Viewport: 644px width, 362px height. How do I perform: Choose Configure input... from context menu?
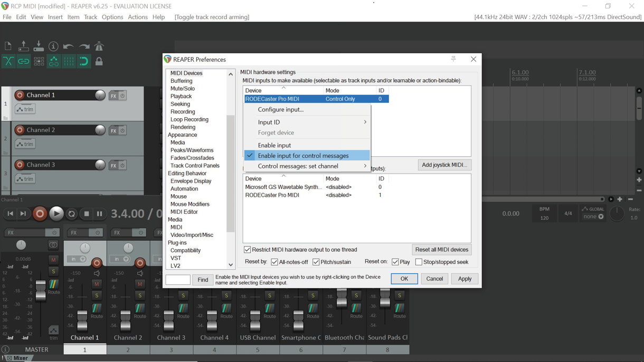[280, 110]
